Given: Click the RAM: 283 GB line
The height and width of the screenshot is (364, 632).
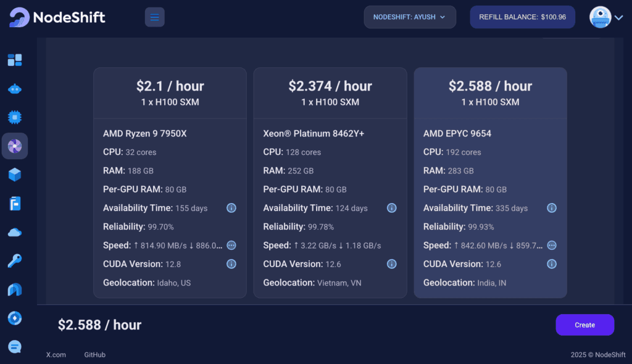Looking at the screenshot, I should click(x=448, y=170).
